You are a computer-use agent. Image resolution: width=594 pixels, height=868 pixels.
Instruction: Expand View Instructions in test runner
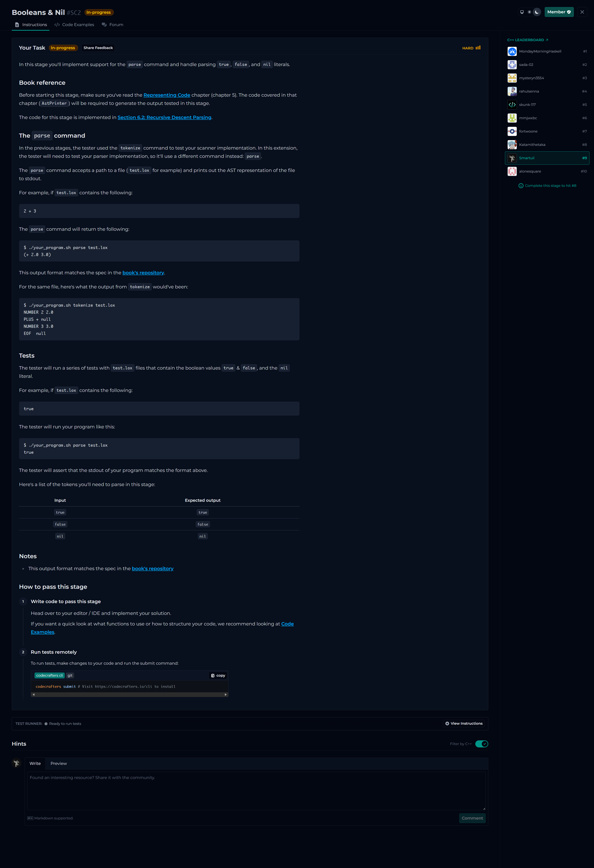464,723
